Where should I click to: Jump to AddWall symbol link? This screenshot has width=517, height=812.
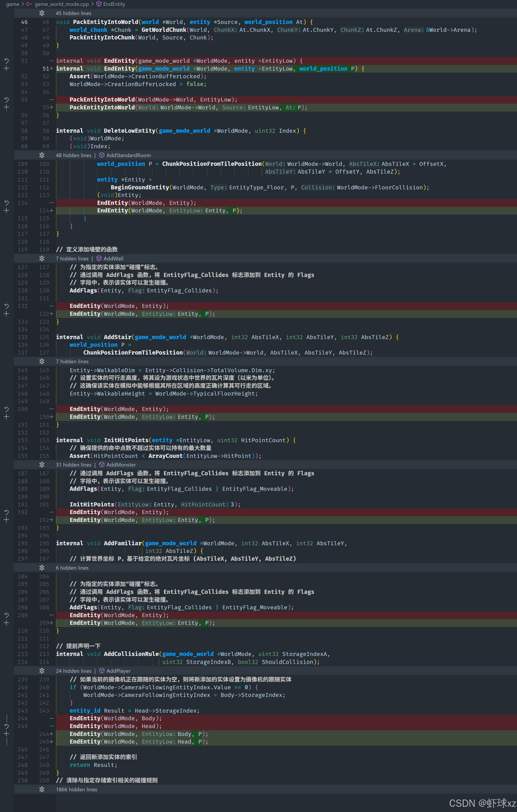(x=113, y=259)
